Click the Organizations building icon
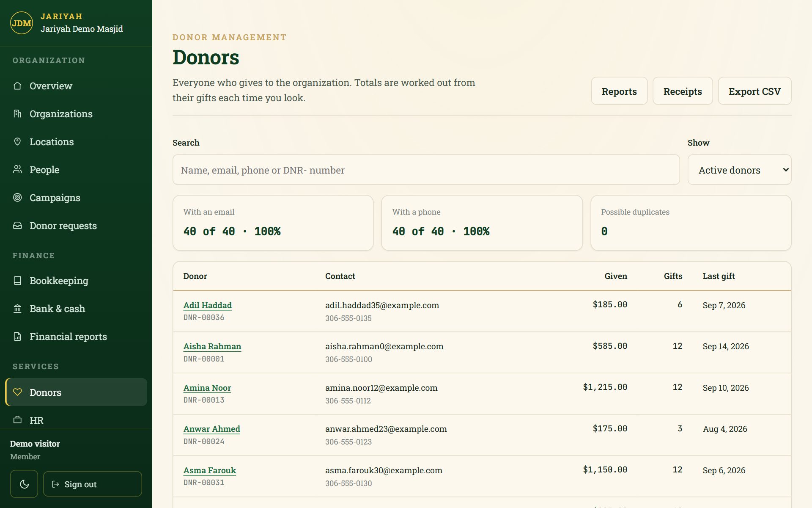The width and height of the screenshot is (812, 508). [x=17, y=114]
